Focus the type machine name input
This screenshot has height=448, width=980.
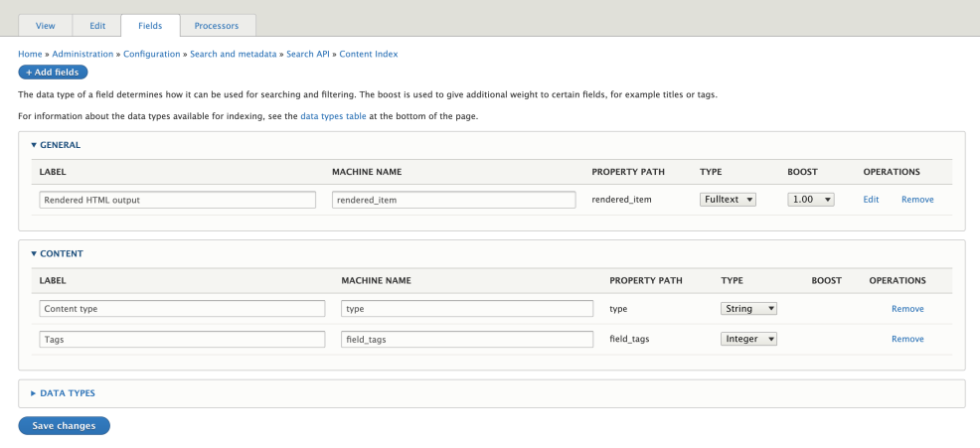(x=467, y=309)
